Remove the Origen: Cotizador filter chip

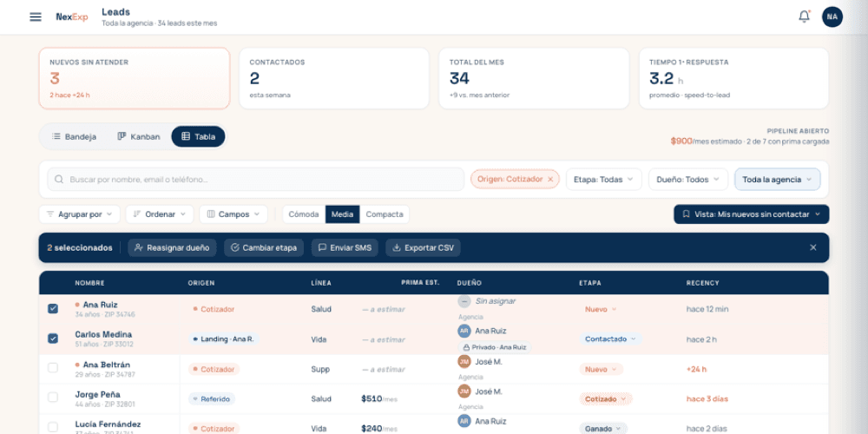(x=550, y=180)
